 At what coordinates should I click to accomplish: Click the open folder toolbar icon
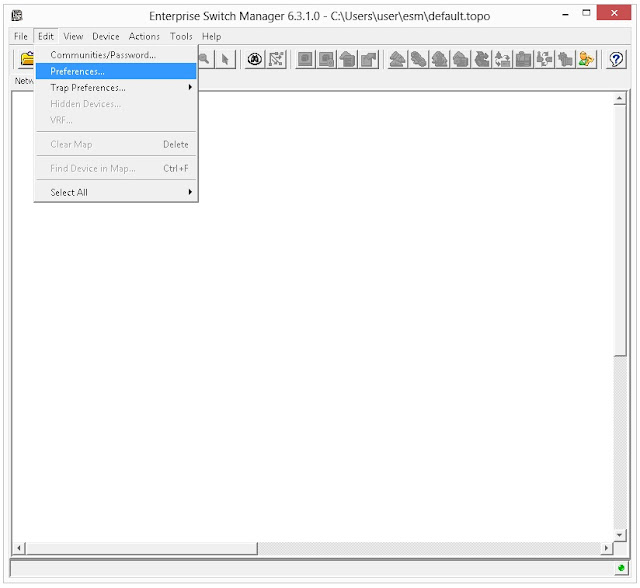[27, 60]
